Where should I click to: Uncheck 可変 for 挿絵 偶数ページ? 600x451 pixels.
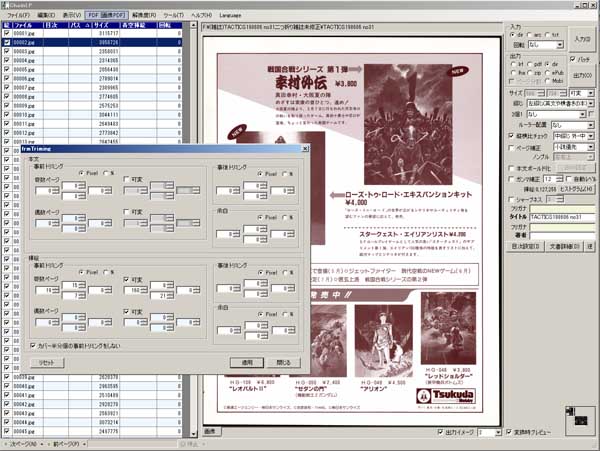[x=127, y=312]
